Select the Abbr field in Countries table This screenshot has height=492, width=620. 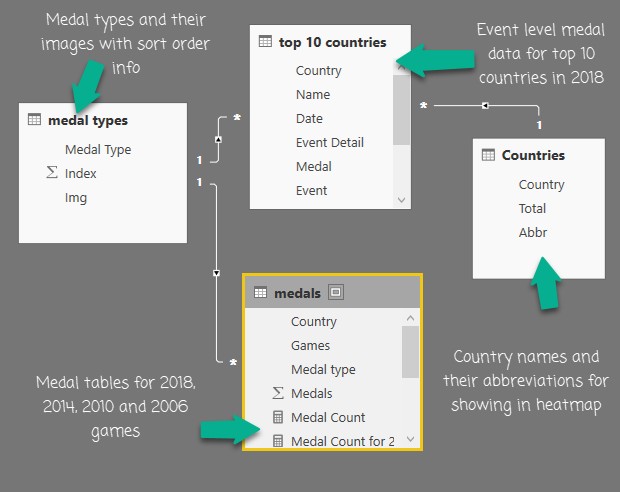(533, 233)
